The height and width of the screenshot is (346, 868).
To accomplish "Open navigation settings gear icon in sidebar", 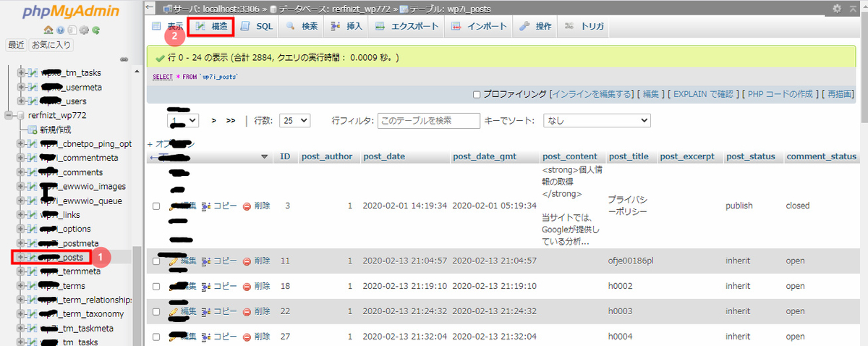I will click(x=84, y=30).
